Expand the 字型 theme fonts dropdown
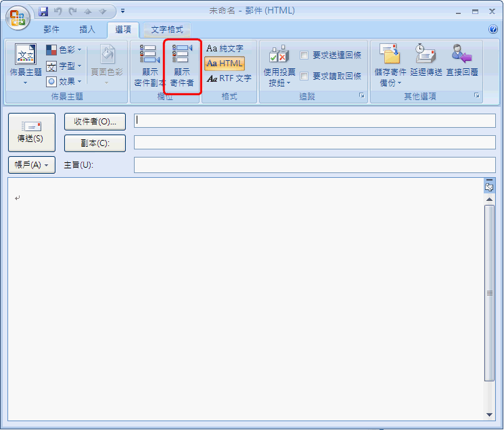This screenshot has width=504, height=430. coord(64,66)
